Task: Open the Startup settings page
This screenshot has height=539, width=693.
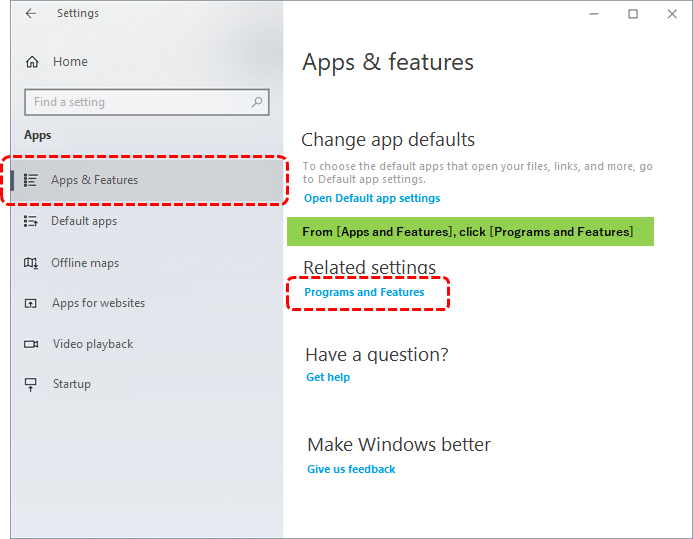Action: [71, 384]
